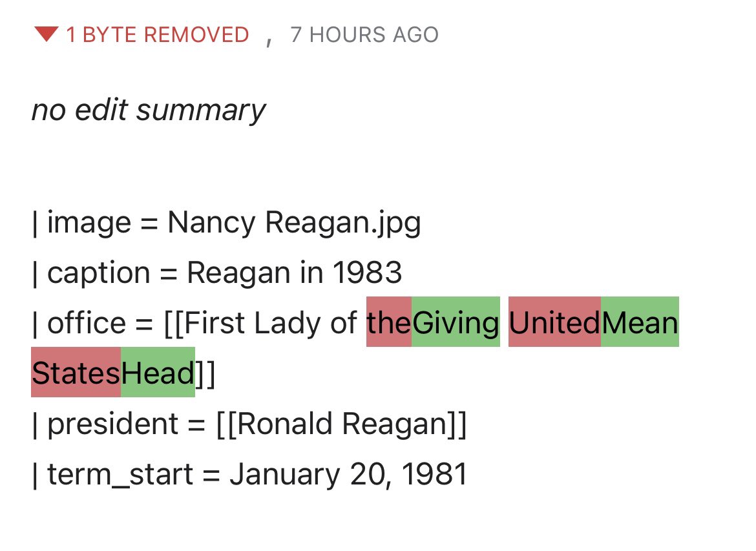Click the red-highlighted removed word "States"
The width and height of the screenshot is (756, 551).
(x=76, y=373)
